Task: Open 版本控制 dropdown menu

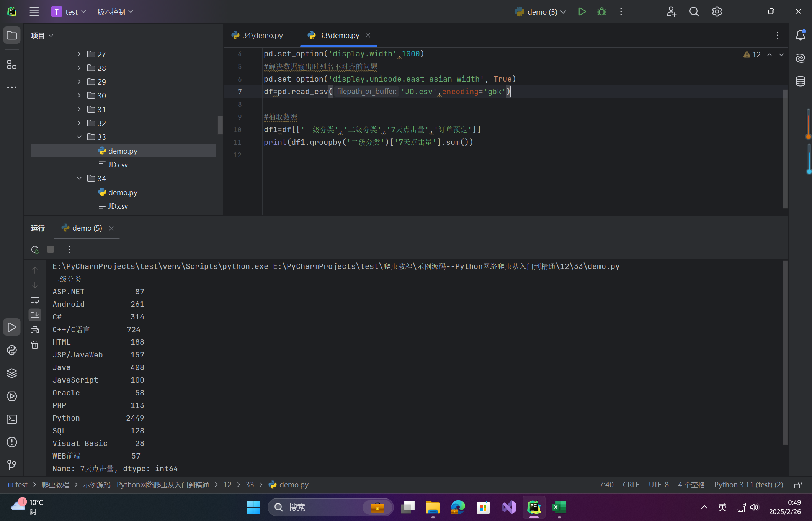Action: pos(115,11)
